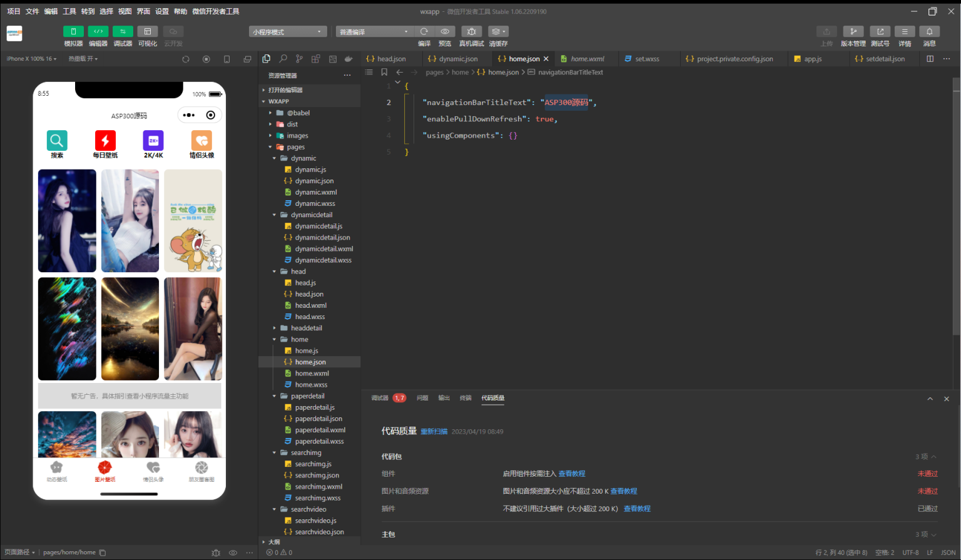Viewport: 961px width, 560px height.
Task: Click 查看教程 link in the 插件 row
Action: (x=637, y=509)
